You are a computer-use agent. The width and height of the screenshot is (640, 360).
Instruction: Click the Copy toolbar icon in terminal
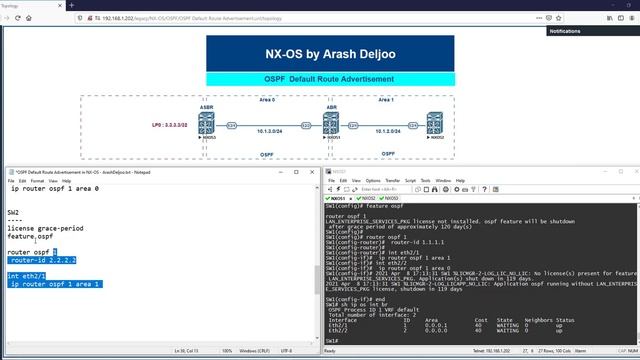point(418,189)
